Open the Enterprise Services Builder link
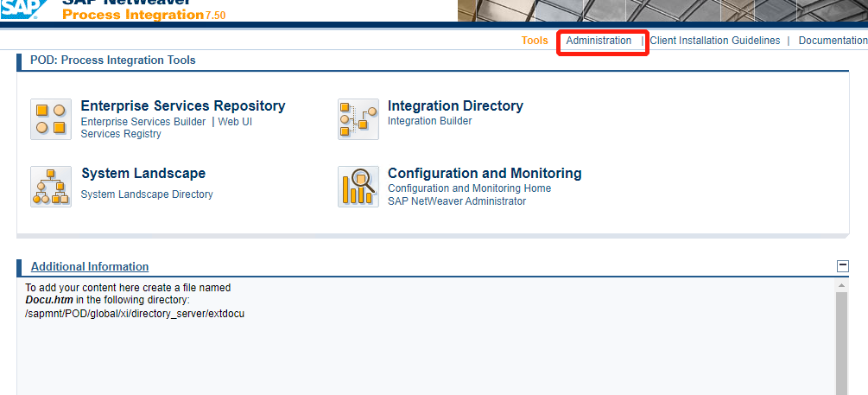The image size is (868, 395). (143, 121)
